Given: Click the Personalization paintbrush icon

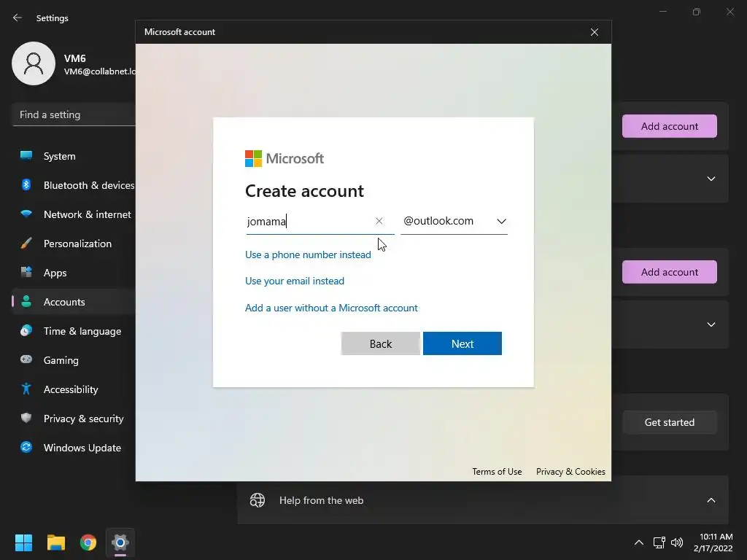Looking at the screenshot, I should [x=26, y=244].
